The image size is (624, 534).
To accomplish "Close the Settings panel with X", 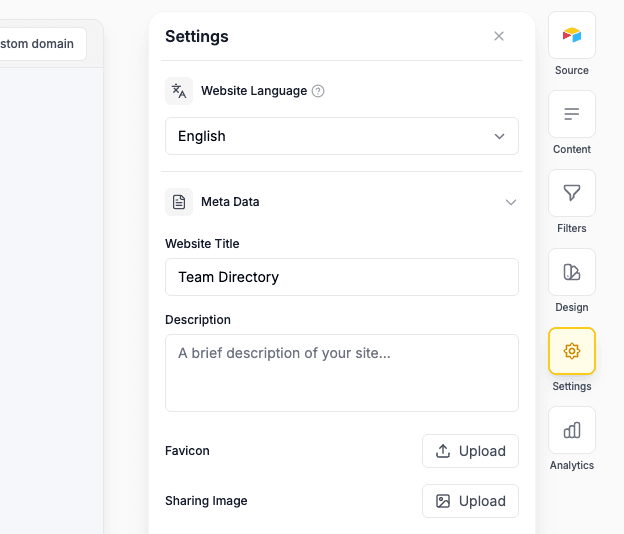I will click(x=499, y=36).
